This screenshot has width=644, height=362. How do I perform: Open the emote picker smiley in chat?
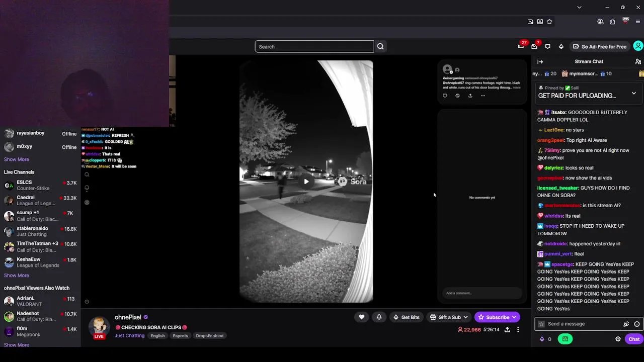[x=637, y=324]
